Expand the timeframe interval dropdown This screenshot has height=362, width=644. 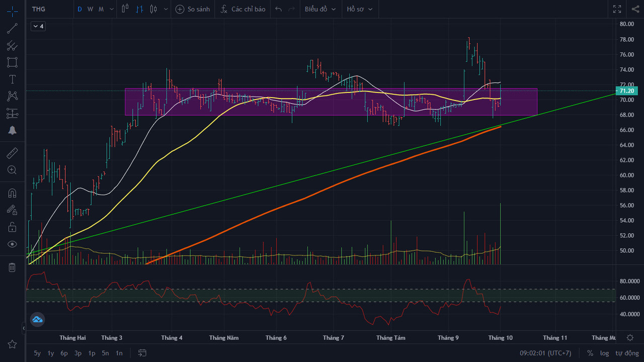(x=111, y=9)
